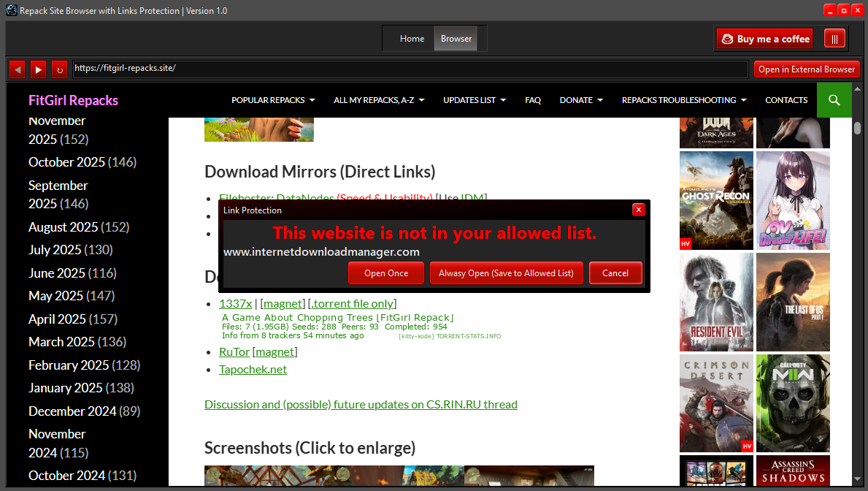Open the Crimson Desert cover thumbnail

point(716,403)
